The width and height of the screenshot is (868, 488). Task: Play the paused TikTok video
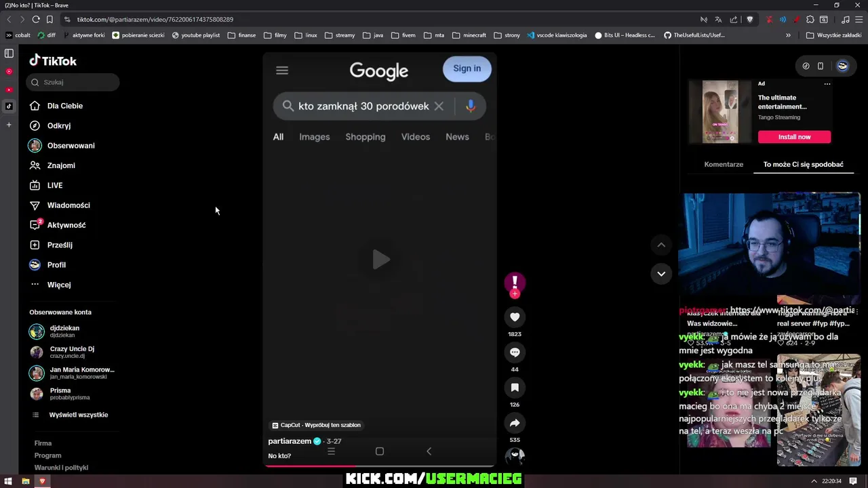380,260
